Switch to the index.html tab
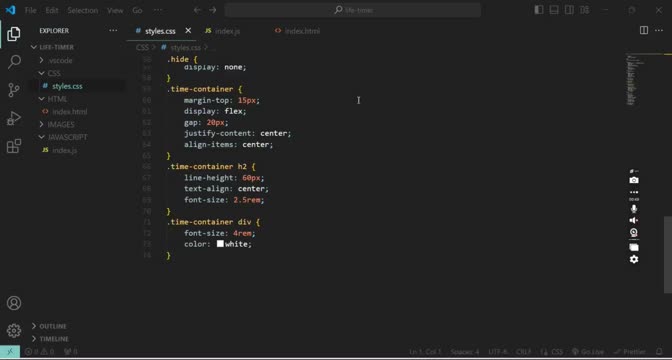672x360 pixels. pos(302,31)
